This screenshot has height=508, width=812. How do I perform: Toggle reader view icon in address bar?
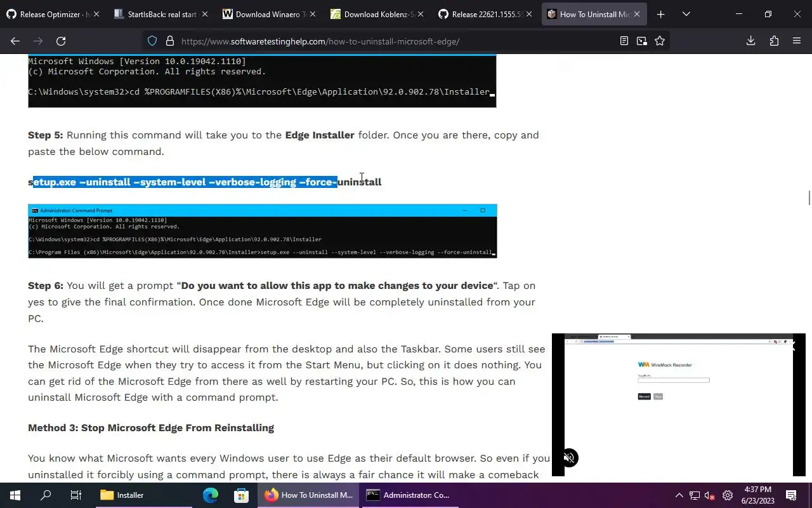[x=624, y=41]
